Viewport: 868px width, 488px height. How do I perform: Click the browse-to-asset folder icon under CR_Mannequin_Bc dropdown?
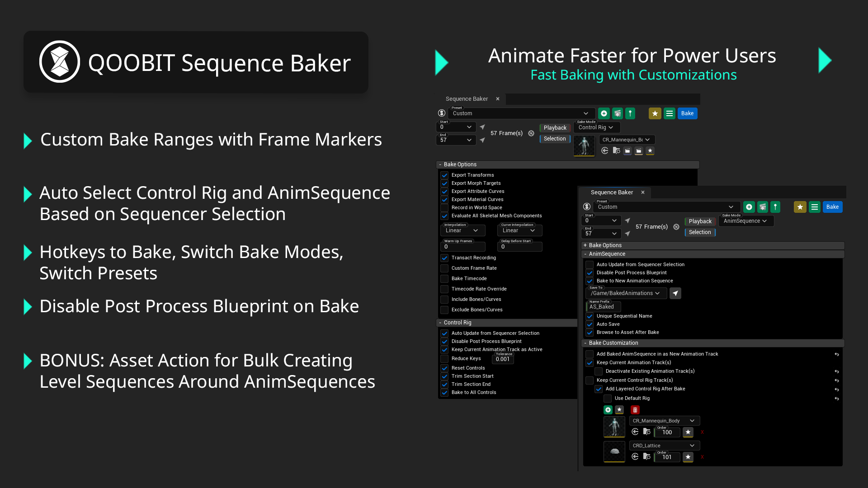pos(616,151)
